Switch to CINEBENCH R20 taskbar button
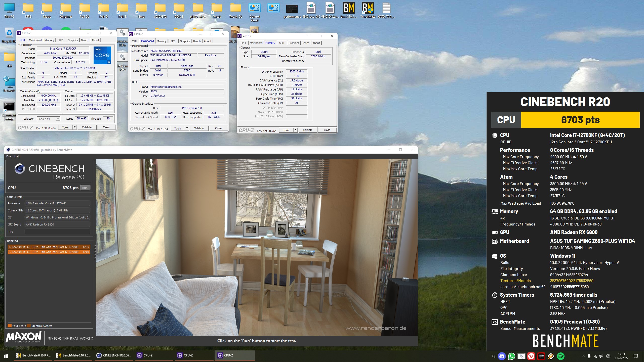 tap(114, 355)
